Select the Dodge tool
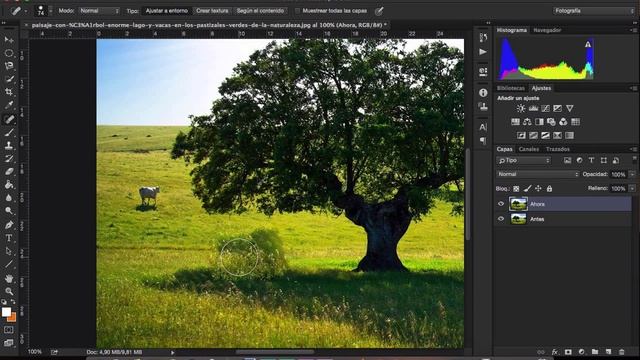 tap(9, 211)
